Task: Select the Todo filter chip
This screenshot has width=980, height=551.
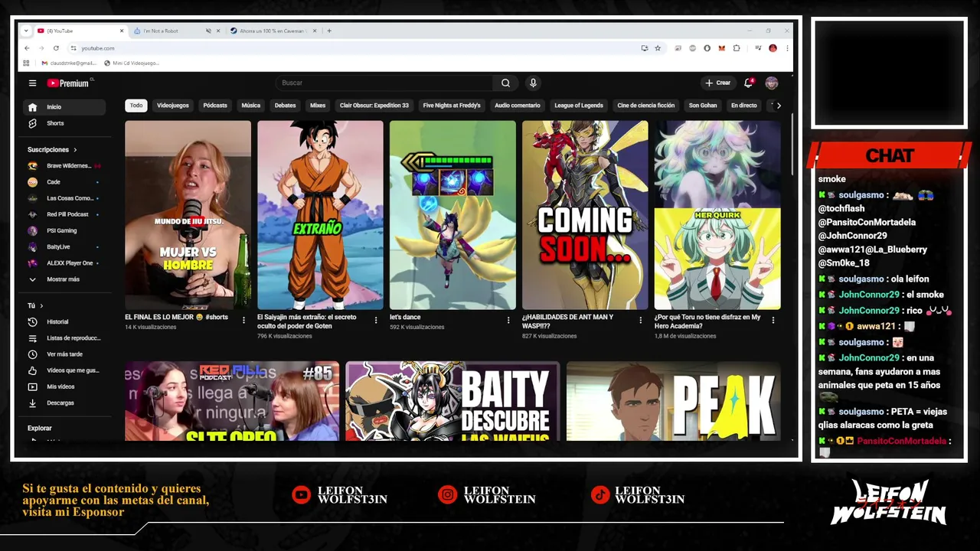Action: (x=136, y=106)
